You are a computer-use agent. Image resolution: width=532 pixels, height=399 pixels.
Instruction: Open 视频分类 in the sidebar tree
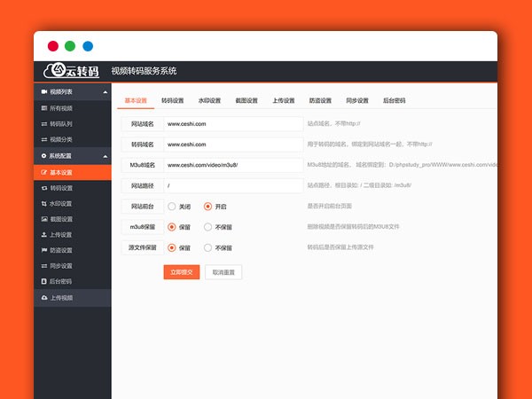pyautogui.click(x=62, y=139)
